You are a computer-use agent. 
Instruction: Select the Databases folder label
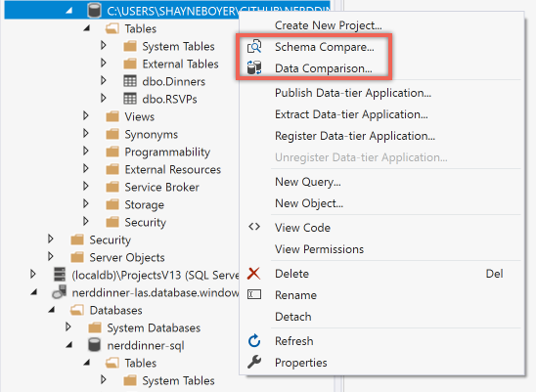pyautogui.click(x=115, y=310)
